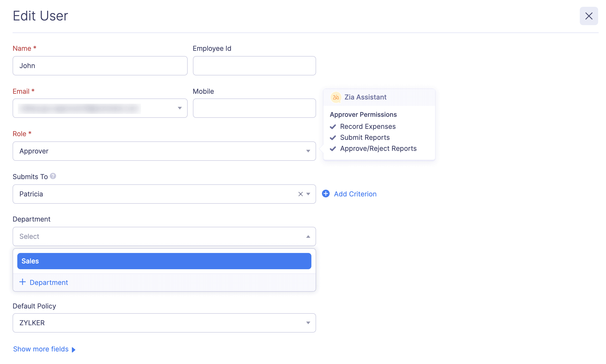Open the Submits To dropdown arrow
Viewport: 606px width, 364px height.
[x=308, y=194]
